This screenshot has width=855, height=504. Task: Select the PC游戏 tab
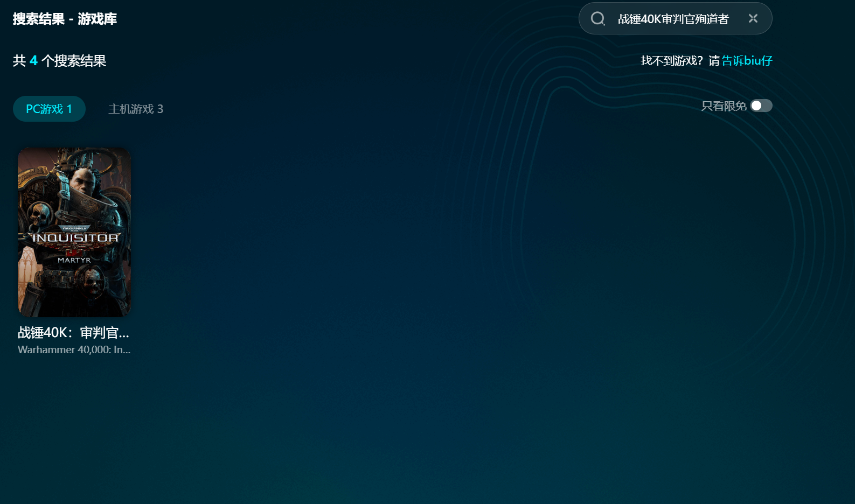point(49,109)
